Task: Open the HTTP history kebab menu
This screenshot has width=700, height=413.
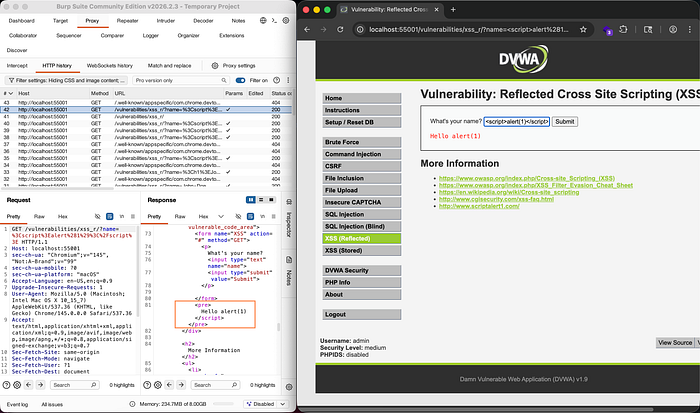Action: (x=288, y=80)
